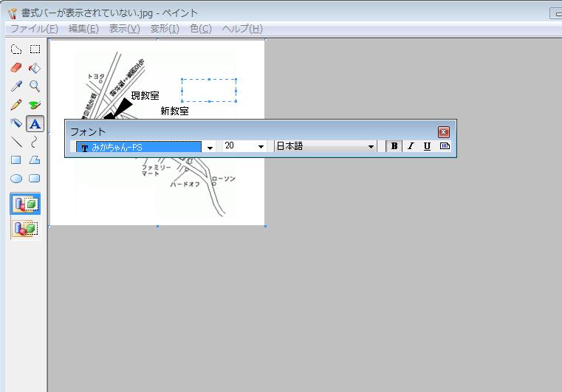The width and height of the screenshot is (562, 392).
Task: Open the 編集(E) menu
Action: coord(83,29)
